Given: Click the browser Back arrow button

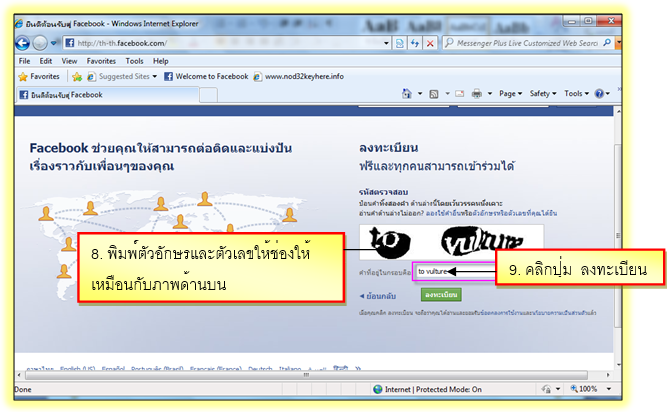Looking at the screenshot, I should [22, 43].
